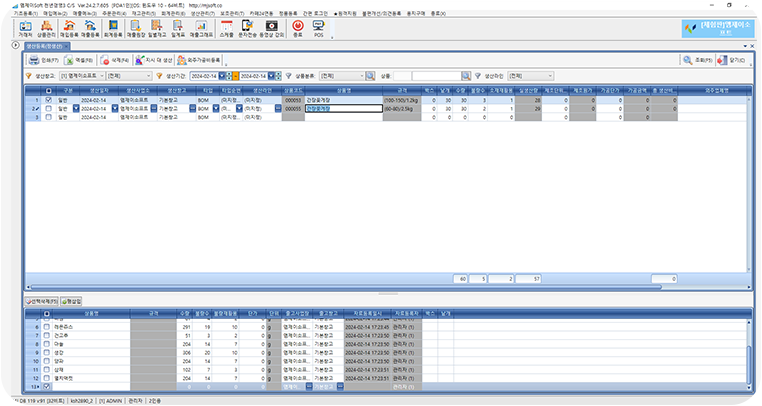Open the 회계관리(6) menu
Image resolution: width=762 pixels, height=406 pixels.
tap(173, 14)
